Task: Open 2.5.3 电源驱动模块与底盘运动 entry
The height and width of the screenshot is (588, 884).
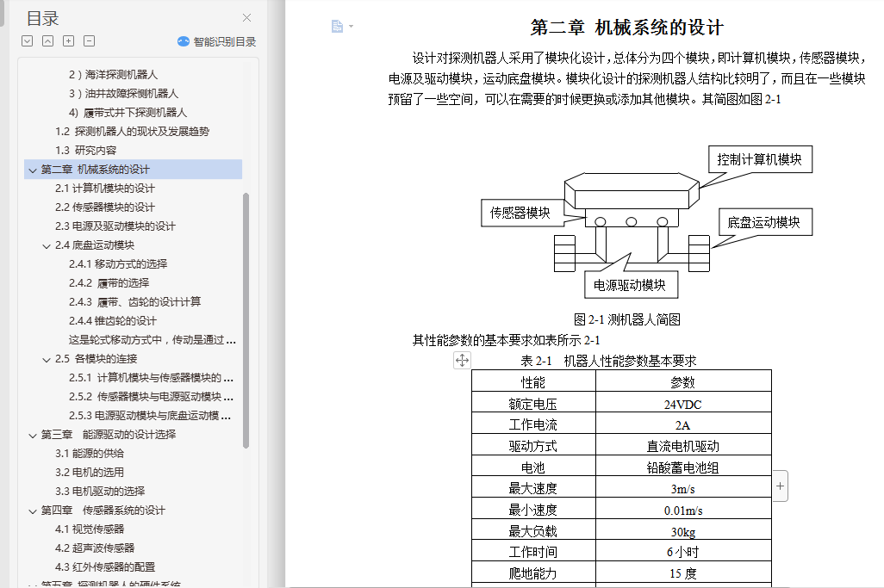Action: coord(149,416)
